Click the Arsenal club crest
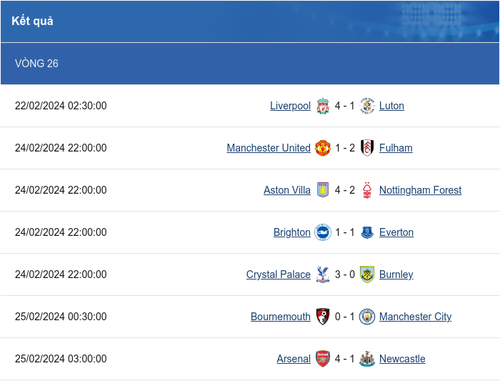 click(323, 359)
